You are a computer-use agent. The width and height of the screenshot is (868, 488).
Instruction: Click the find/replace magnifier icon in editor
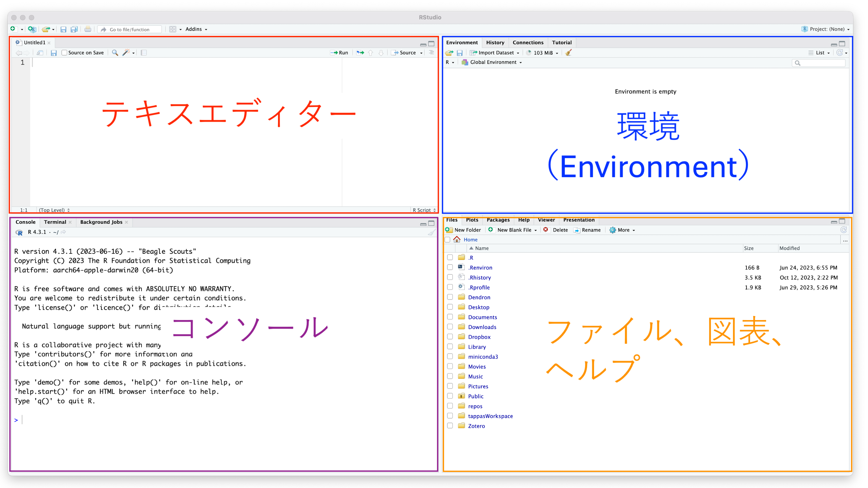115,53
